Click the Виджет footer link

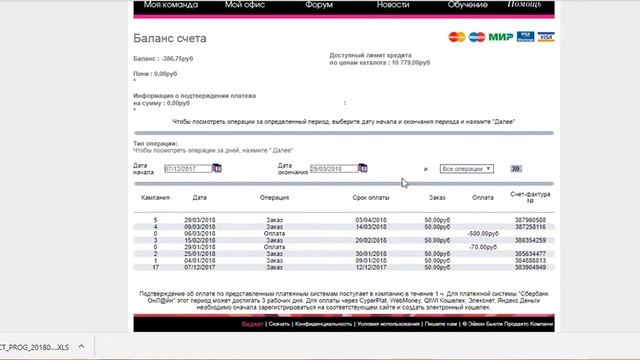pyautogui.click(x=252, y=324)
